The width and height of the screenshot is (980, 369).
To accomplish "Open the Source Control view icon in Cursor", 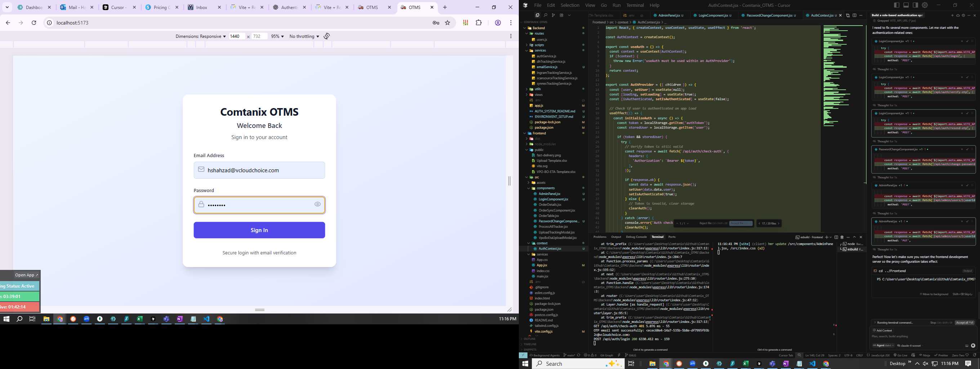I will [x=553, y=15].
